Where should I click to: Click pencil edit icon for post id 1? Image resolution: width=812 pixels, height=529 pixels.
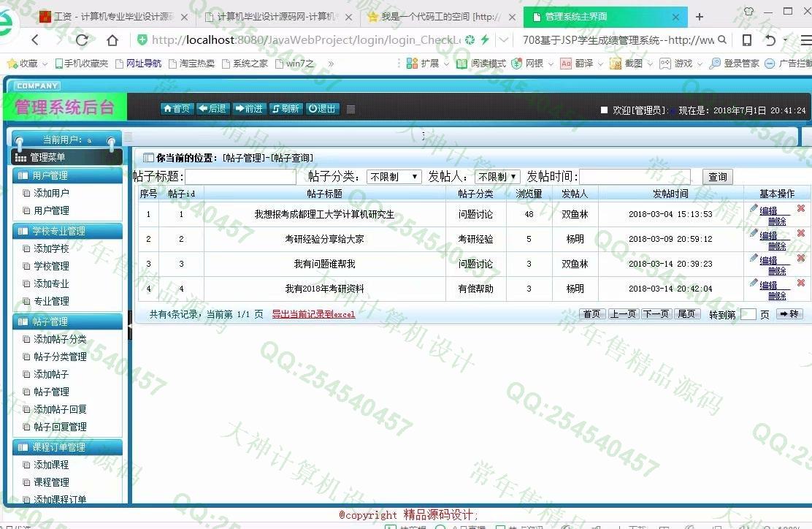pos(754,208)
